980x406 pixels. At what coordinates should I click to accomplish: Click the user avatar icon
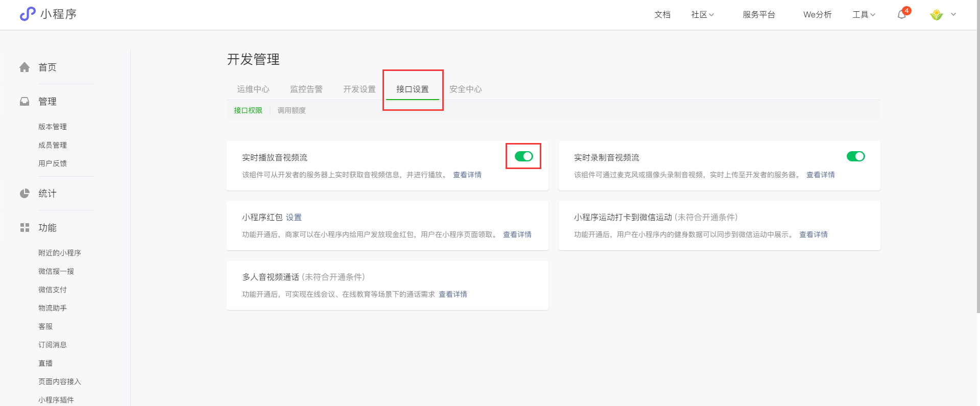[936, 15]
